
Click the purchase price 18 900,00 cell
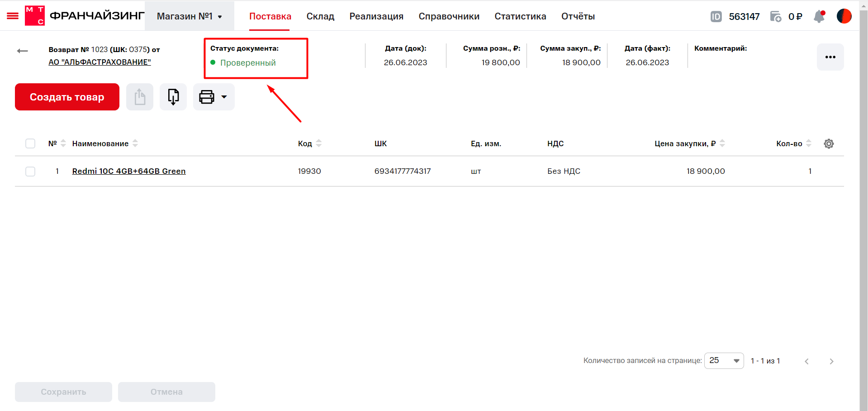pos(706,171)
